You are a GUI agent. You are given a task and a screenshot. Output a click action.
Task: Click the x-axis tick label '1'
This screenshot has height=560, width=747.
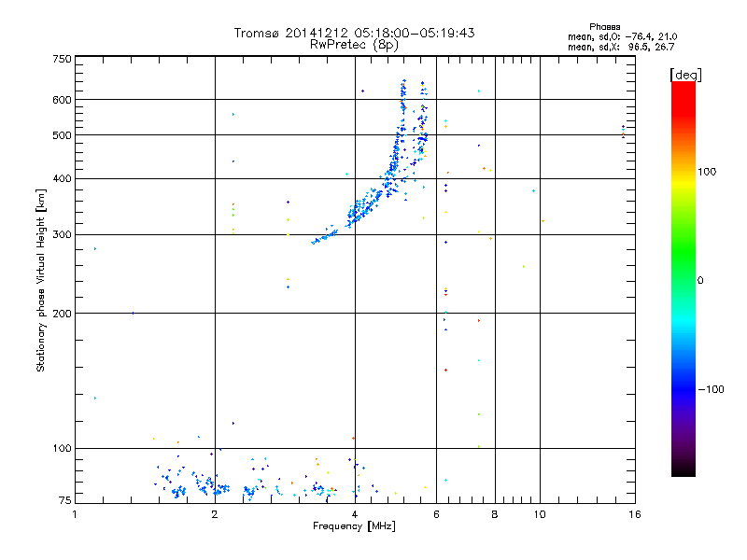point(75,514)
